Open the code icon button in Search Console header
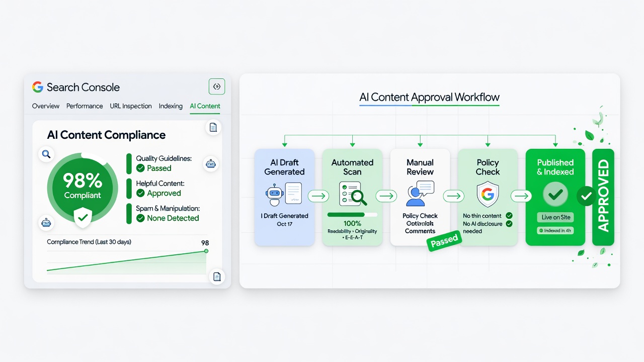 coord(217,86)
